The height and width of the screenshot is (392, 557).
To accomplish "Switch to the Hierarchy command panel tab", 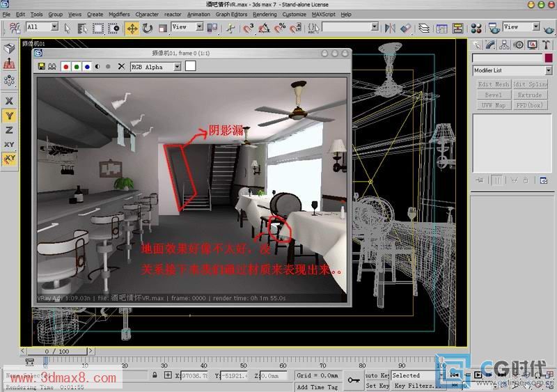I will tap(504, 45).
